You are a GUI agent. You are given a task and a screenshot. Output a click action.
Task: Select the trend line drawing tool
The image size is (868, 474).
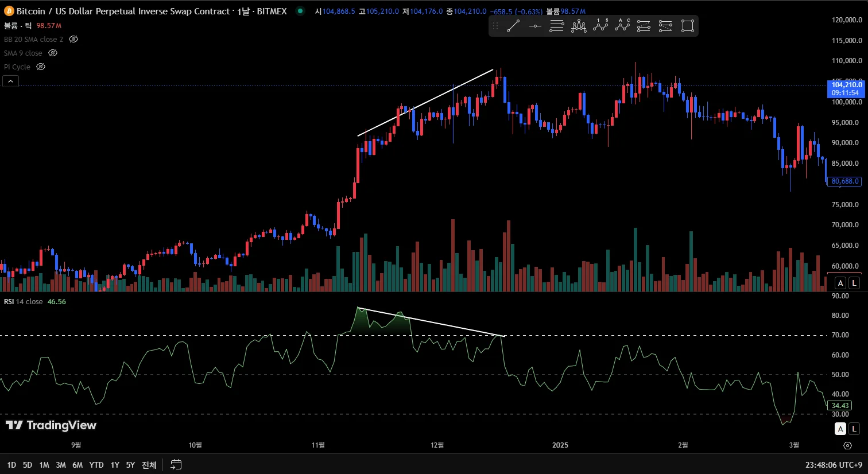513,26
